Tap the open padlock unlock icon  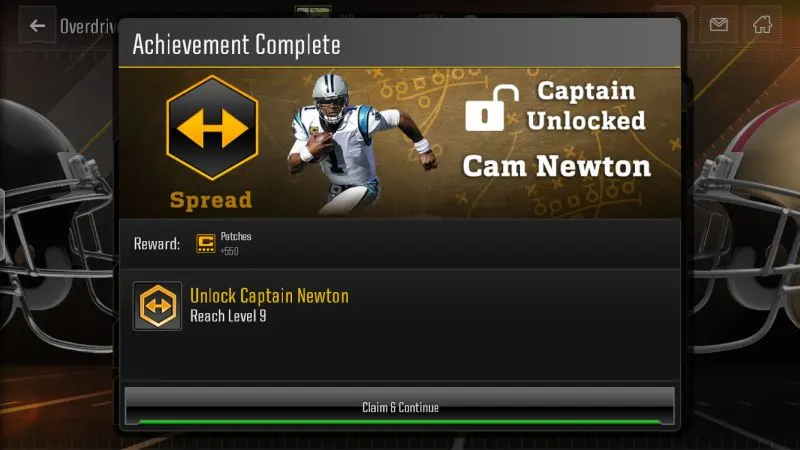[491, 109]
